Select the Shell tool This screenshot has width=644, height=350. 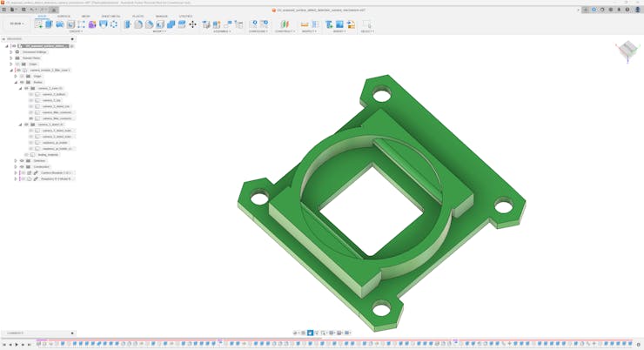160,24
